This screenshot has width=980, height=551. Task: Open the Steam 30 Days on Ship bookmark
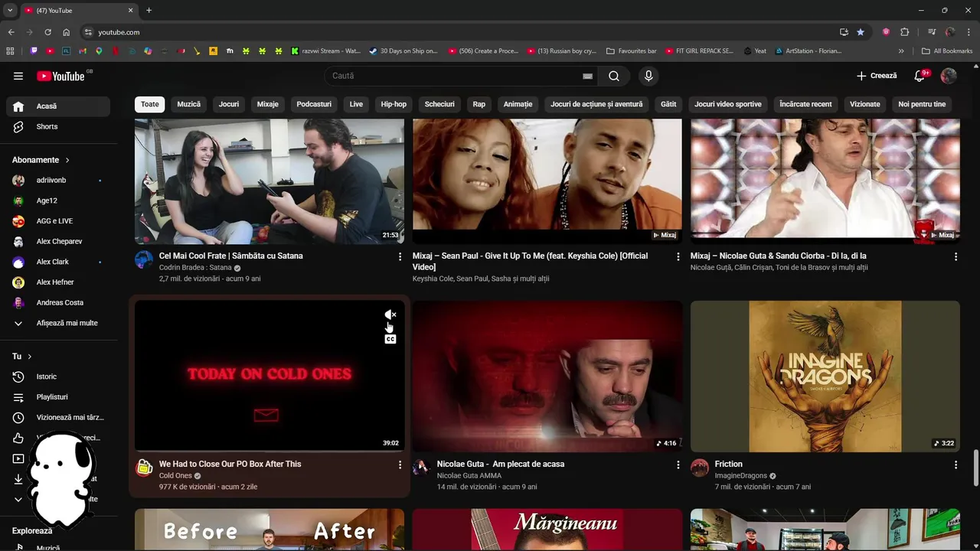[403, 51]
